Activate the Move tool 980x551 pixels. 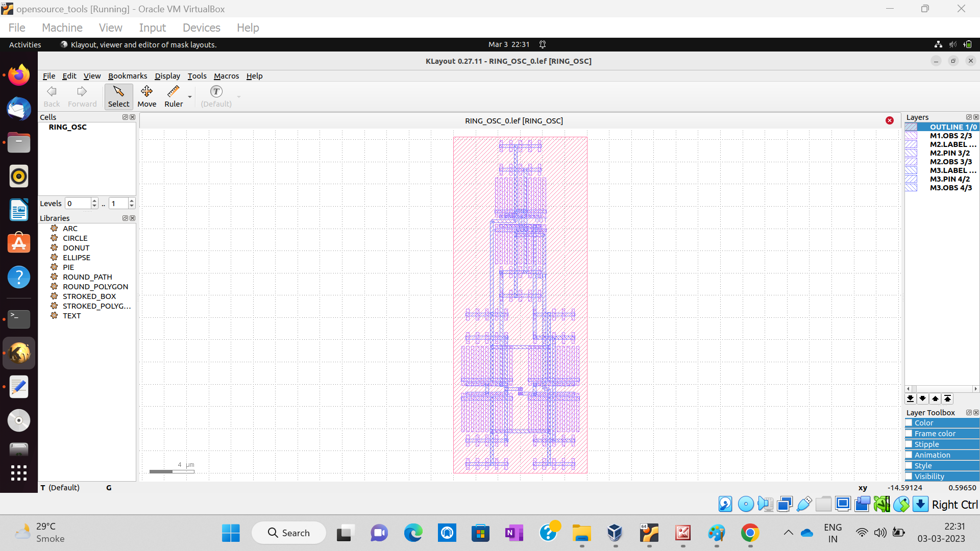click(147, 96)
